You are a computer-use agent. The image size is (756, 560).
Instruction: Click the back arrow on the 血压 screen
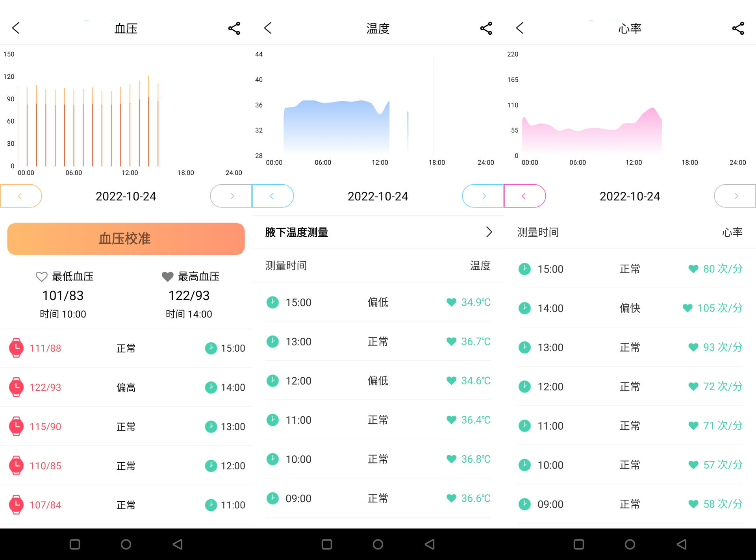[16, 28]
